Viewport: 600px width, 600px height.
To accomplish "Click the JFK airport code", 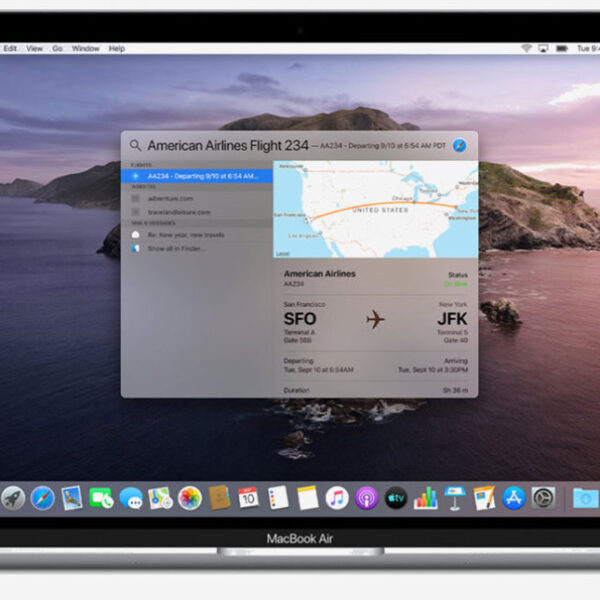I will click(452, 319).
